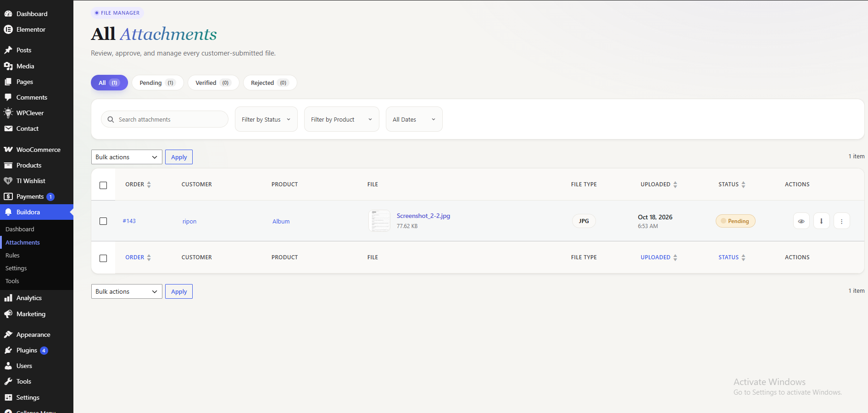868x413 pixels.
Task: Open more actions menu for order #143
Action: (x=841, y=221)
